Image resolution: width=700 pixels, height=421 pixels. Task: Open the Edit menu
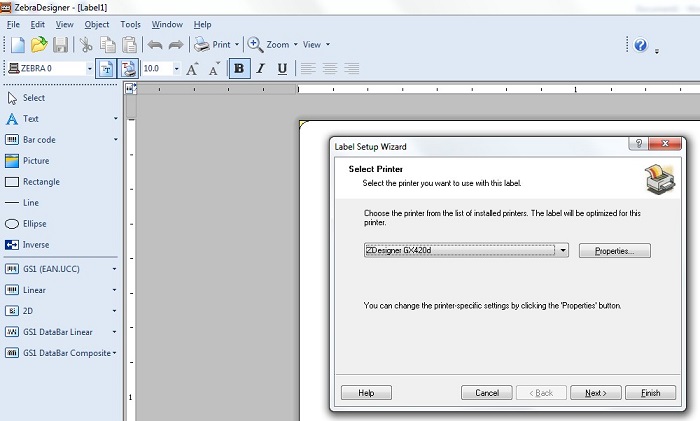pos(38,25)
